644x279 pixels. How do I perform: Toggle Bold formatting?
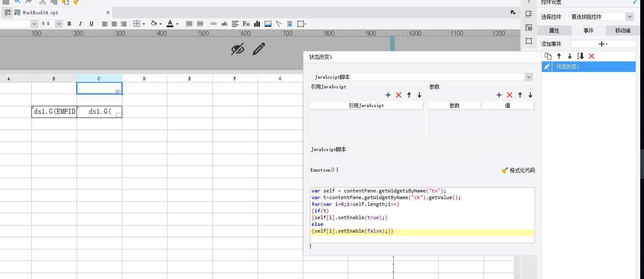pyautogui.click(x=70, y=24)
